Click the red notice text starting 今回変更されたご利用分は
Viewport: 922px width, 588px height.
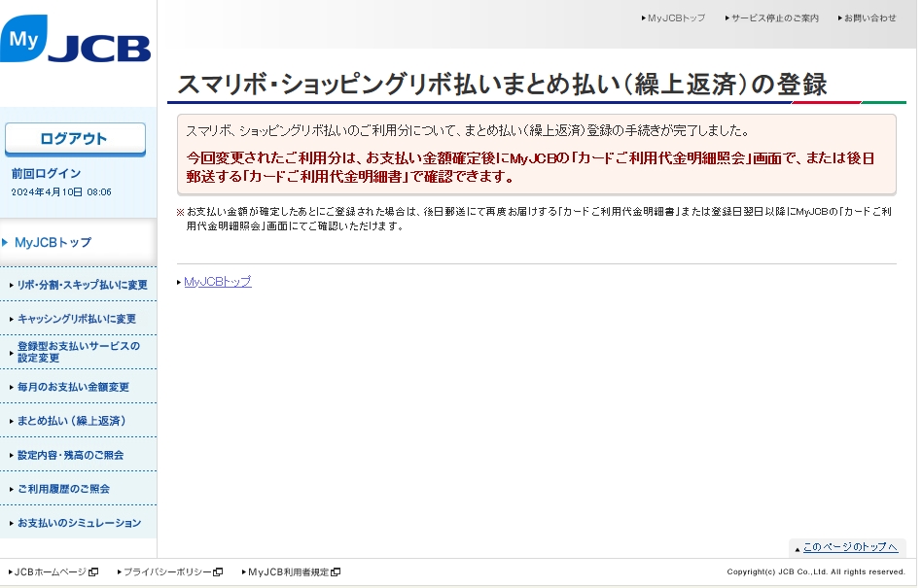point(530,167)
